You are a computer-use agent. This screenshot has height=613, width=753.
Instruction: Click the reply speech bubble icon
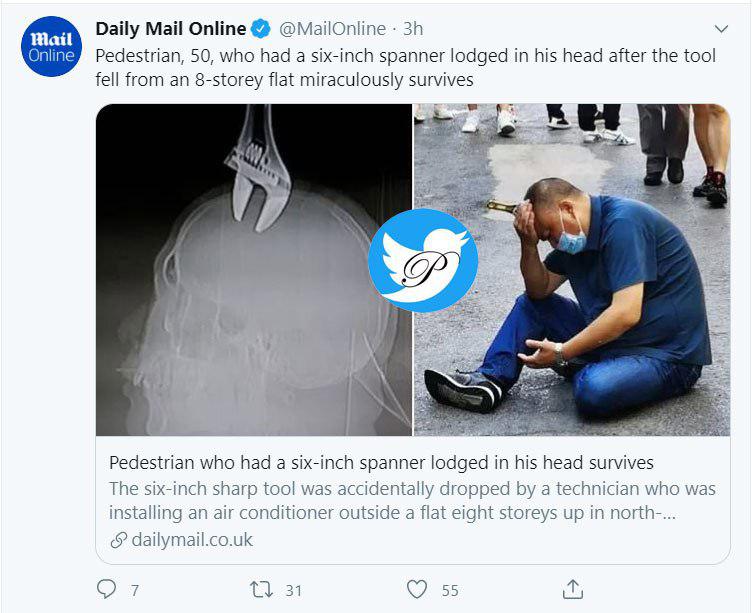tap(106, 589)
